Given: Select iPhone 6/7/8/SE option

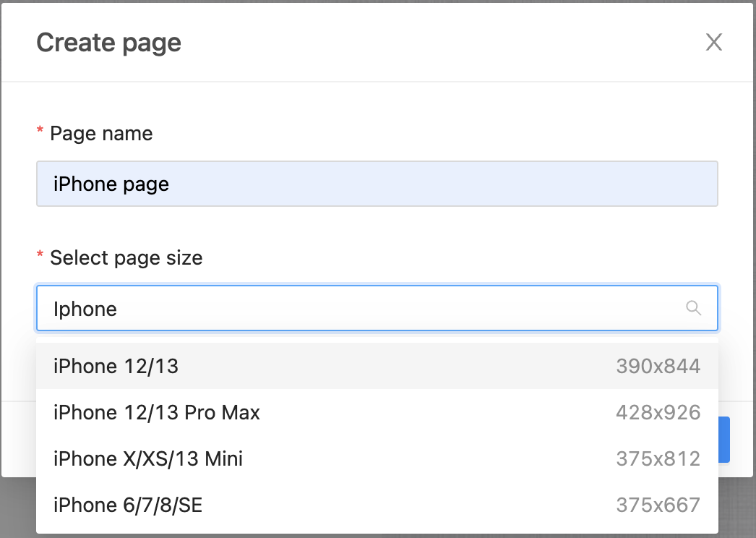Looking at the screenshot, I should 127,505.
